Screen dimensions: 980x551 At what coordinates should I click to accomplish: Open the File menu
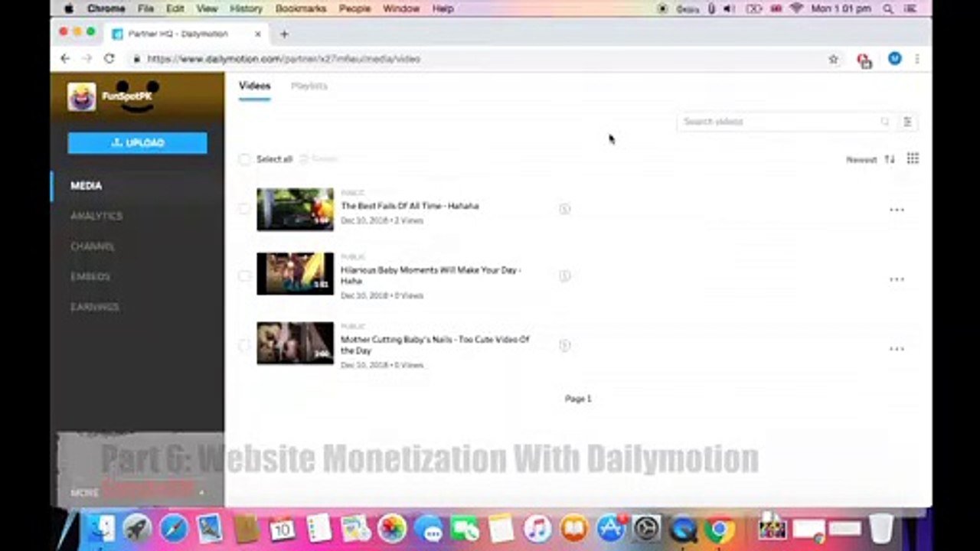click(x=146, y=8)
